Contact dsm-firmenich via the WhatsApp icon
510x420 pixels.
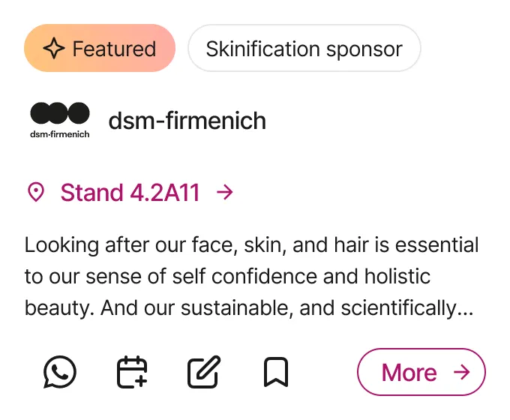pyautogui.click(x=60, y=372)
